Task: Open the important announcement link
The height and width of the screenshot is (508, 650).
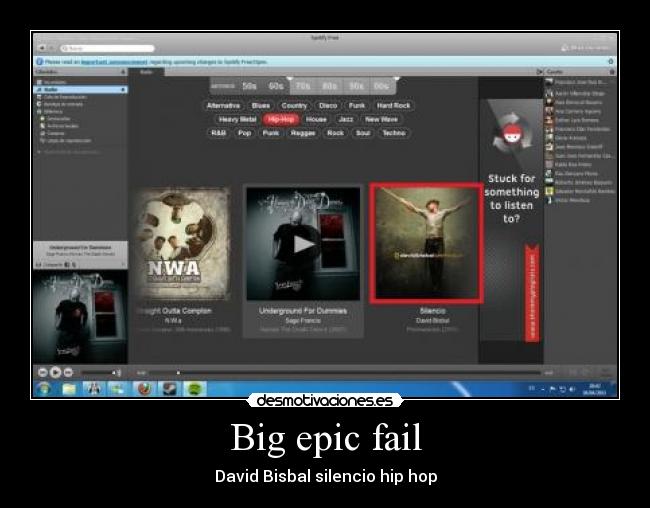Action: point(114,62)
